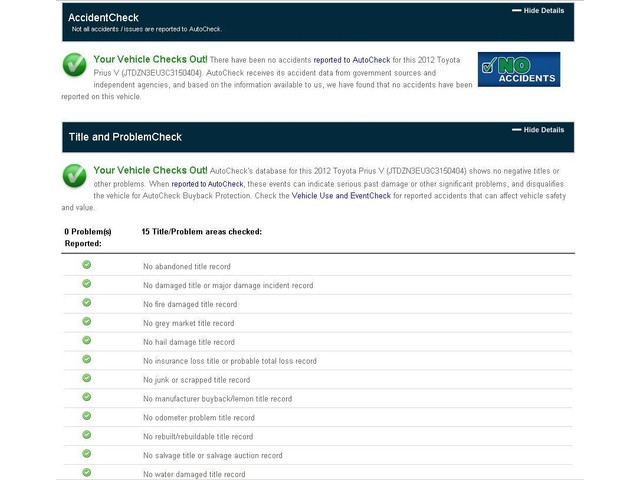Follow the Vehicle Use and EventCheck link
The height and width of the screenshot is (480, 640).
341,196
